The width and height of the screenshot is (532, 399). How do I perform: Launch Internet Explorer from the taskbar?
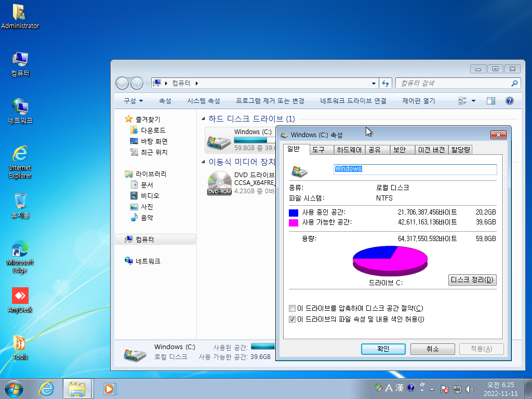[46, 389]
